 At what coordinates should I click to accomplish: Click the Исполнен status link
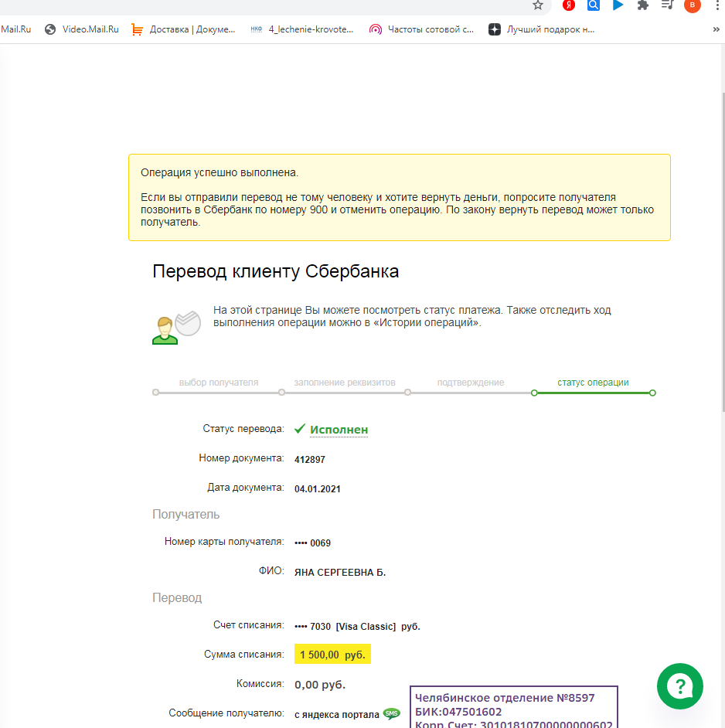coord(339,430)
